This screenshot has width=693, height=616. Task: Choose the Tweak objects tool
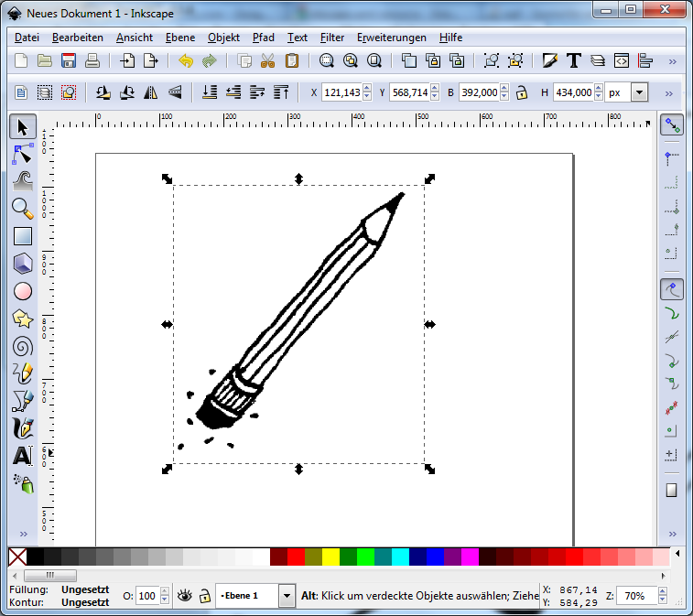coord(23,181)
